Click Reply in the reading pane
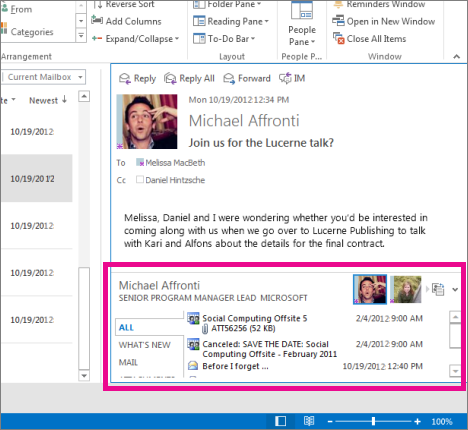The width and height of the screenshot is (468, 430). point(137,79)
